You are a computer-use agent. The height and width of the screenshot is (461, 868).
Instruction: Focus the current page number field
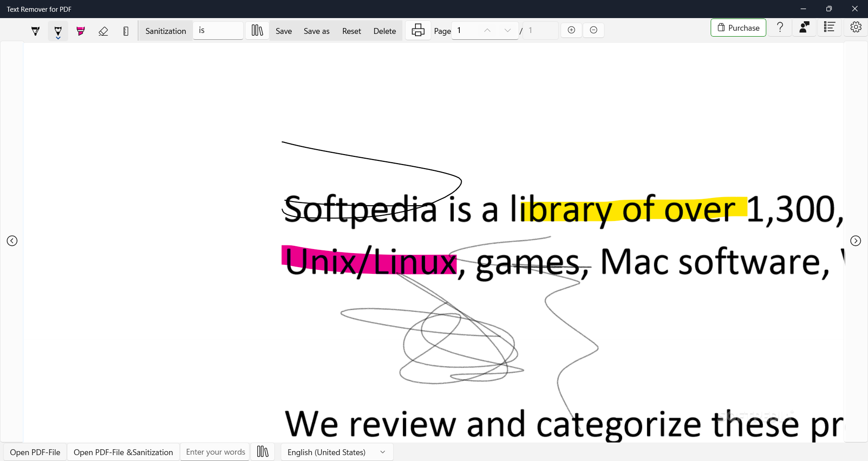click(x=464, y=30)
